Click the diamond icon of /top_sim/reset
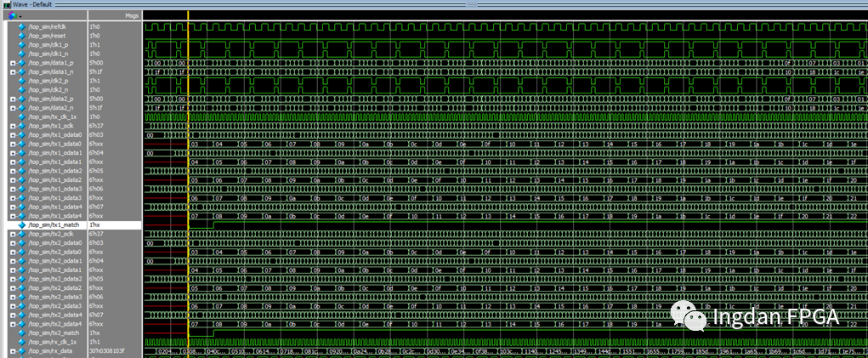 point(22,36)
